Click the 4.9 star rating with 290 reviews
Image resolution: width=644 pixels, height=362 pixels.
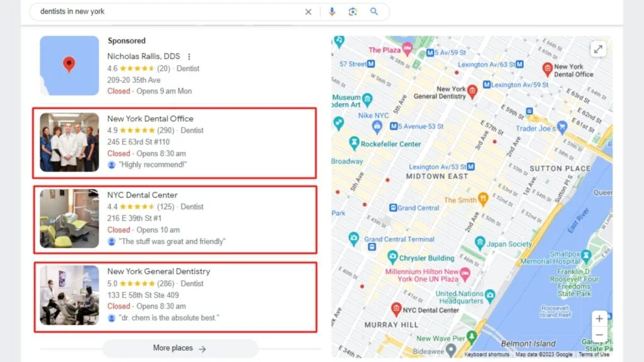(x=140, y=131)
